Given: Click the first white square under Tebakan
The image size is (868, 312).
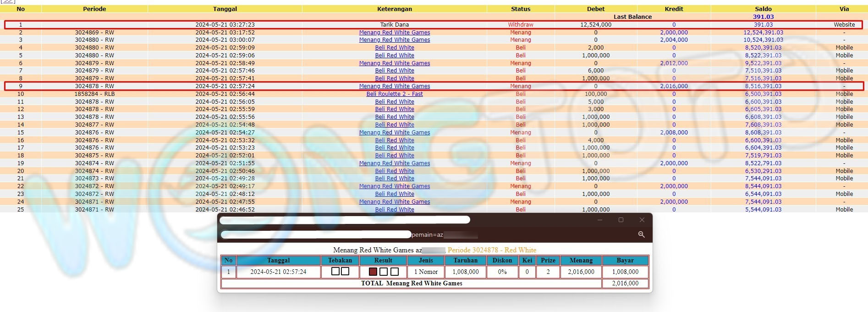Looking at the screenshot, I should (x=335, y=272).
